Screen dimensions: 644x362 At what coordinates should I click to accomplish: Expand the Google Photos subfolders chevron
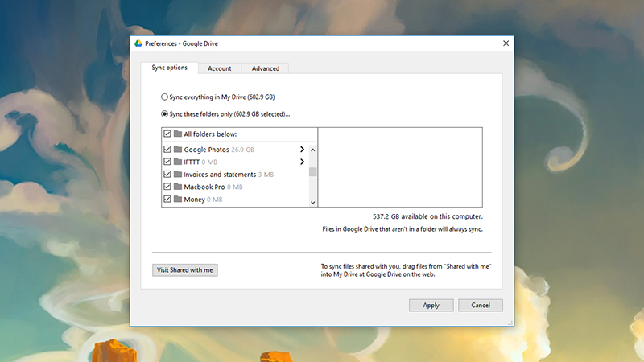302,150
